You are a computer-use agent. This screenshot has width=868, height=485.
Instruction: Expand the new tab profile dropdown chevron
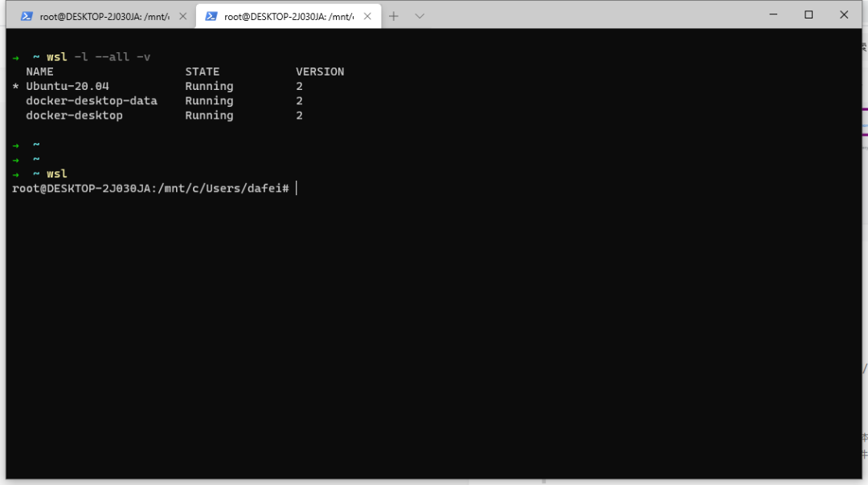(x=420, y=16)
